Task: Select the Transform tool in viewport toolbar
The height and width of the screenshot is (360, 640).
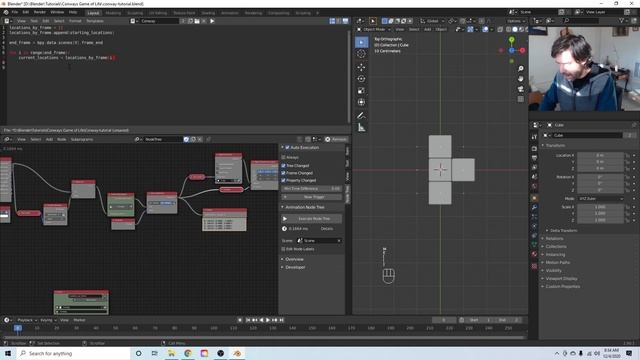Action: [361, 102]
